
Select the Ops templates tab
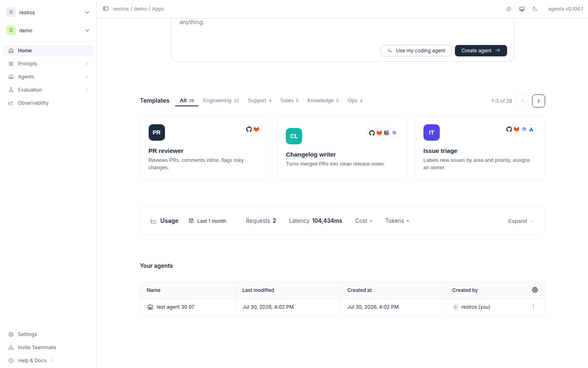coord(355,101)
